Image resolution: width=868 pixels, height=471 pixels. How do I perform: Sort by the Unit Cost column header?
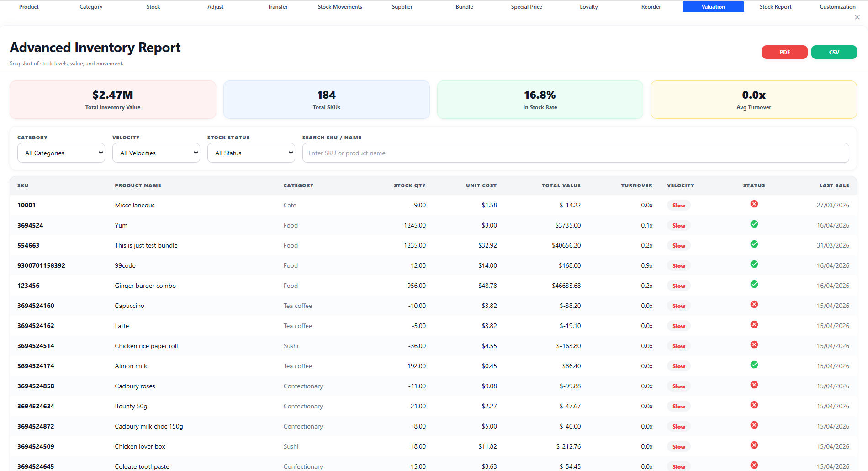(481, 185)
